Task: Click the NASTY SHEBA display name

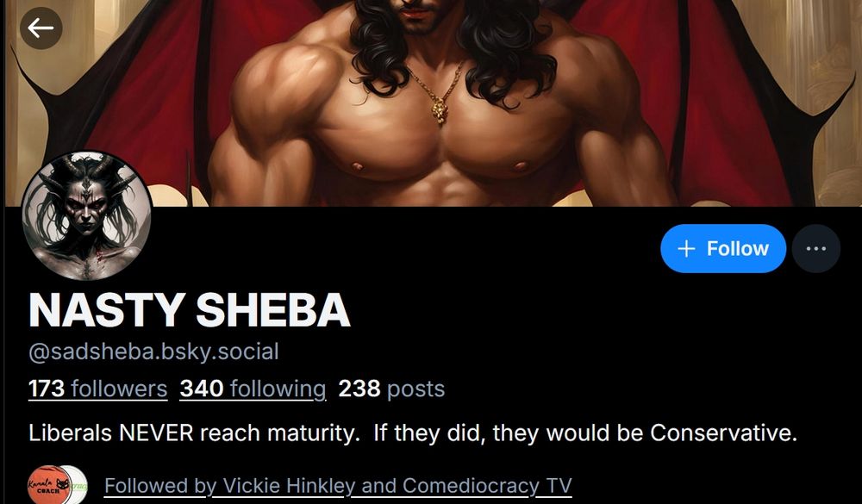Action: (189, 310)
